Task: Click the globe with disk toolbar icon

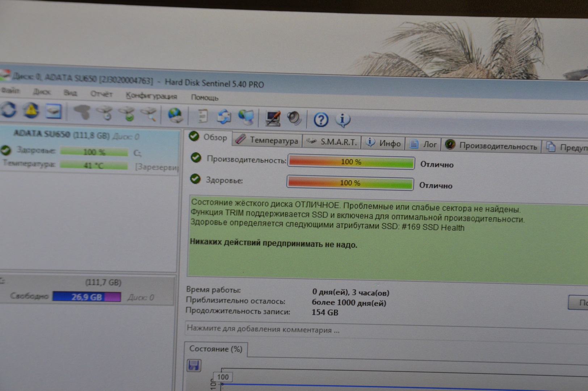Action: (x=175, y=115)
